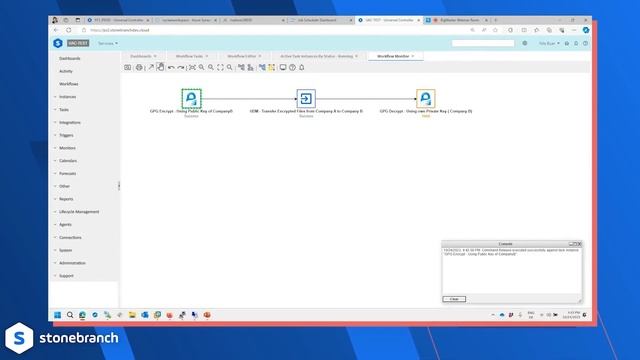Select the Workflow Monitor tab
The width and height of the screenshot is (640, 360).
click(396, 56)
